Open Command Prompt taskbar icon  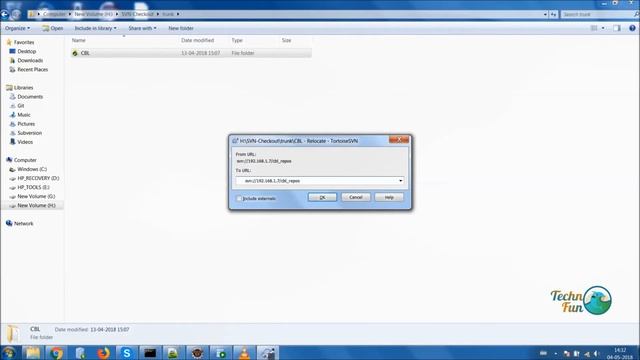point(150,353)
